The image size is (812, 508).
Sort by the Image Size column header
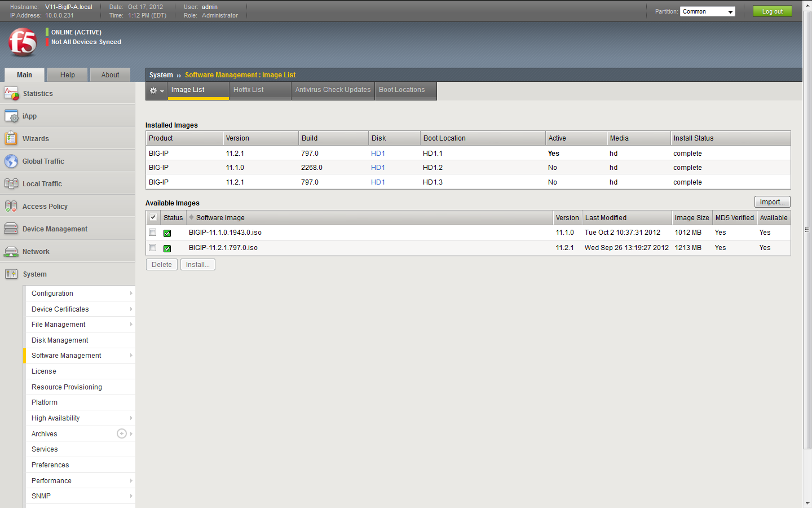[x=692, y=217]
